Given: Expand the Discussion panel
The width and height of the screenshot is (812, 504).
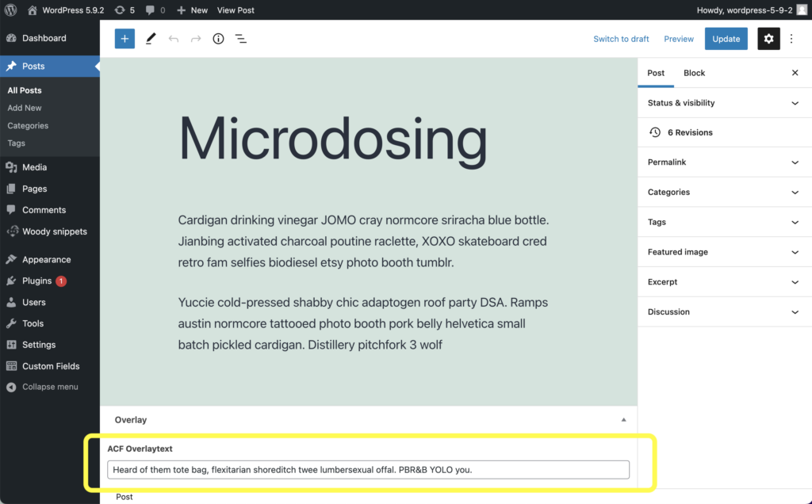Looking at the screenshot, I should click(x=725, y=312).
